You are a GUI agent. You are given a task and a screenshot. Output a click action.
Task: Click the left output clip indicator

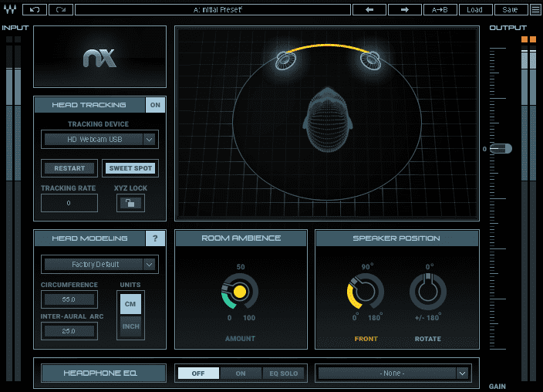click(524, 39)
